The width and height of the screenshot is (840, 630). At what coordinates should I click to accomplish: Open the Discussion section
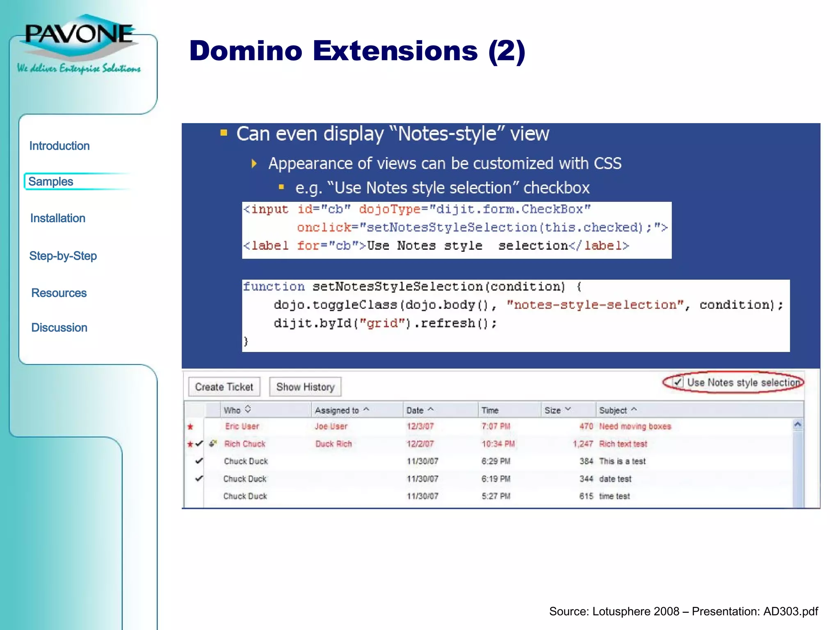pyautogui.click(x=59, y=328)
